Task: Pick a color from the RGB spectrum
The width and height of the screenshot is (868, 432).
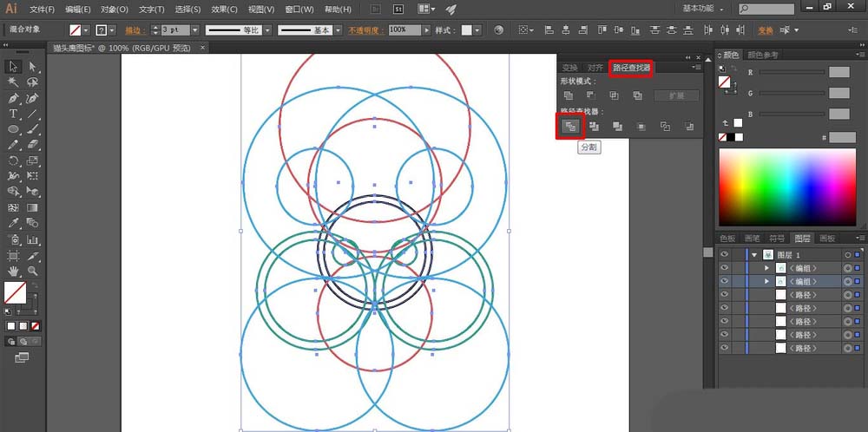Action: tap(787, 187)
